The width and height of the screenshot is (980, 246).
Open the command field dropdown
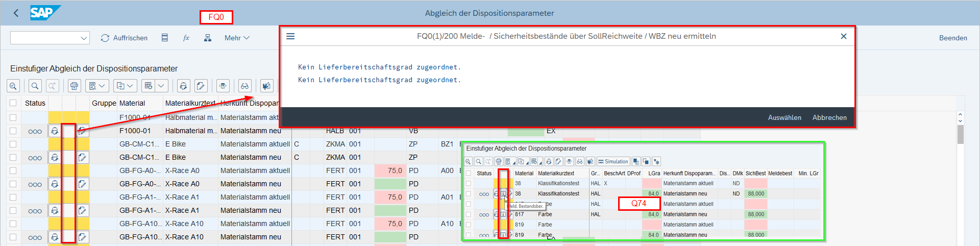pos(84,38)
